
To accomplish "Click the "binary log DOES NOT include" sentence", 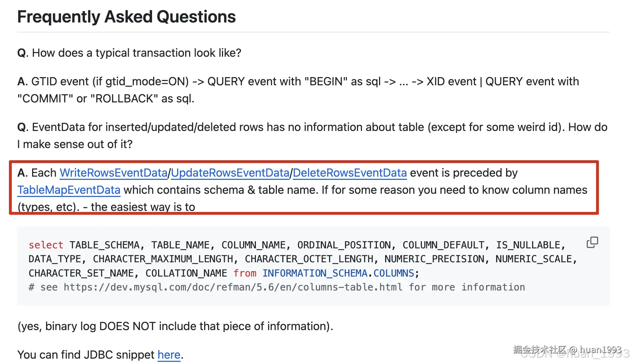I will [x=175, y=326].
